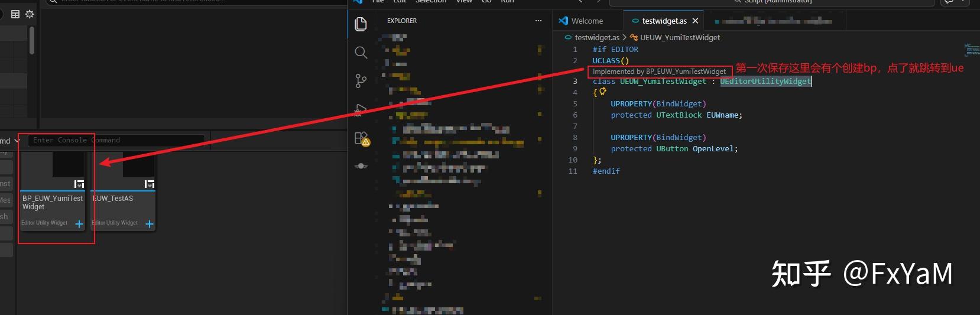Image resolution: width=980 pixels, height=315 pixels.
Task: Open the Cmd dropdown chevron by console
Action: (17, 141)
